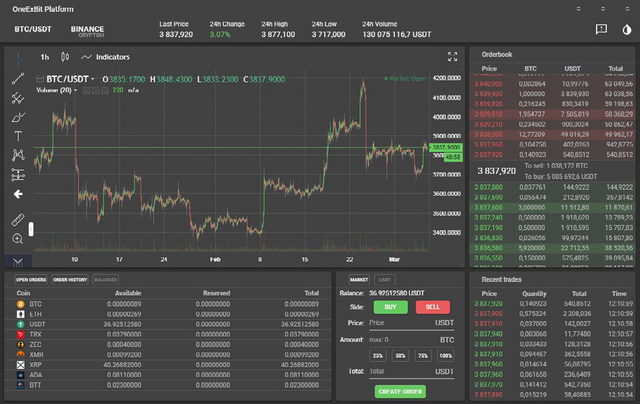Click the ADA coin icon in balances
The width and height of the screenshot is (640, 404).
pos(20,375)
